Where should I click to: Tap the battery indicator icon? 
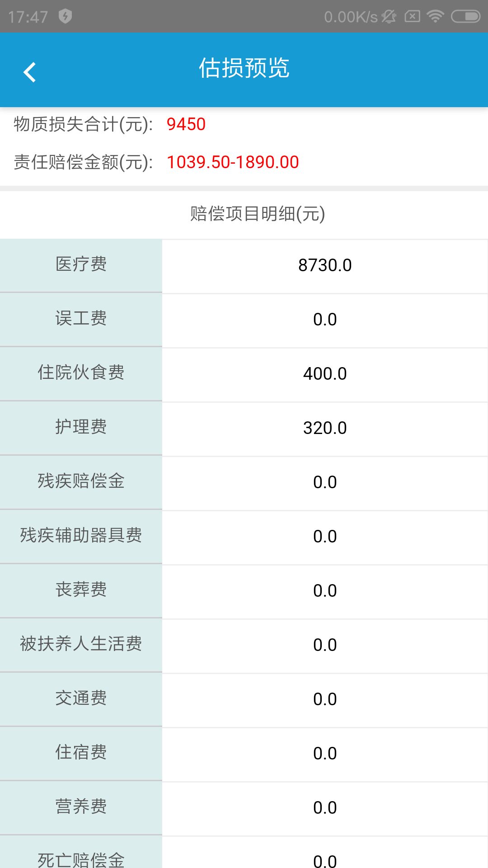click(x=465, y=17)
